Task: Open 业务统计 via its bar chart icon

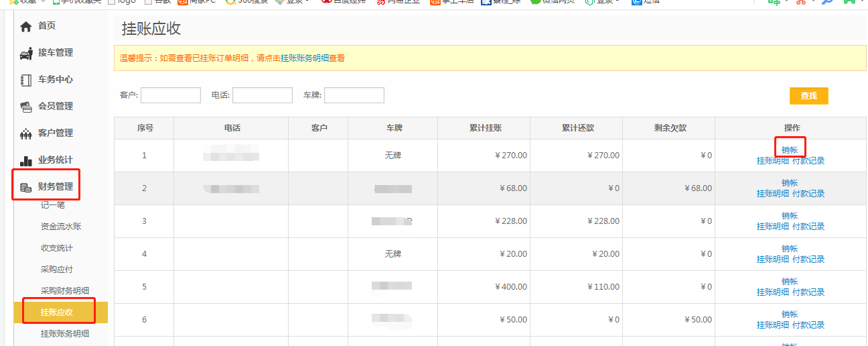Action: tap(26, 160)
